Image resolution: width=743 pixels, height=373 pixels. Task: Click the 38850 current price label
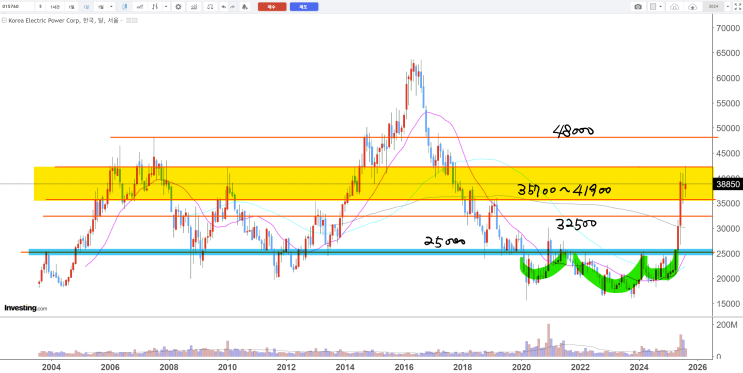[x=727, y=184]
